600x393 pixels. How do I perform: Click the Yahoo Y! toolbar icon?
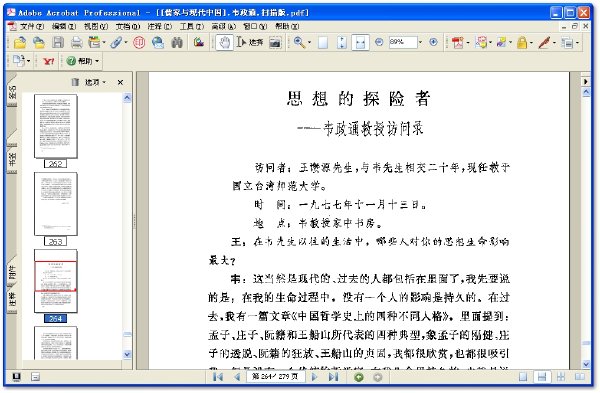coord(49,61)
